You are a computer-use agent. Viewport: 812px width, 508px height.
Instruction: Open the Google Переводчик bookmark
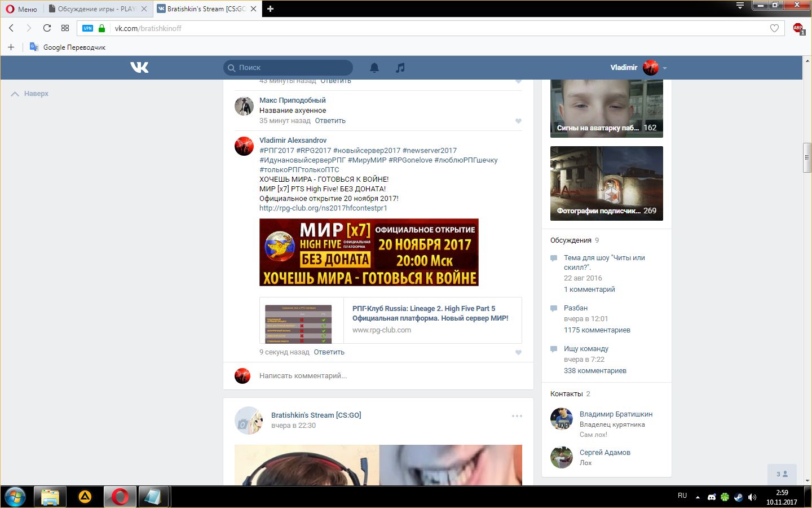click(x=68, y=47)
